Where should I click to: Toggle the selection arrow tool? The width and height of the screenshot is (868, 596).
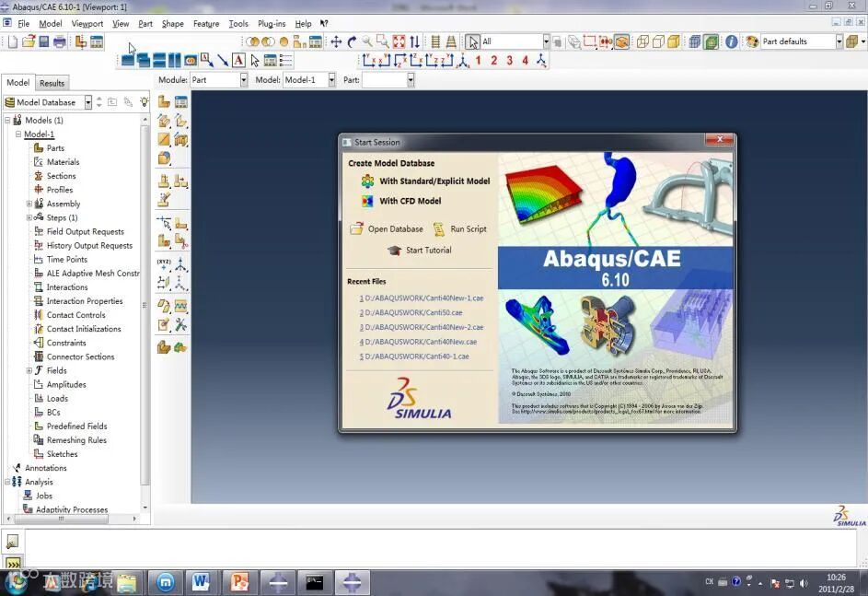click(x=472, y=41)
